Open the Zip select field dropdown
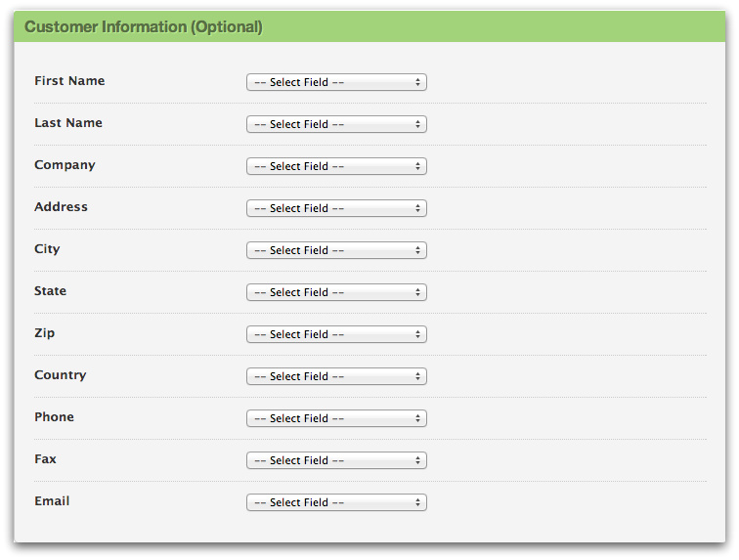Screen dimensions: 739x560 pos(336,335)
